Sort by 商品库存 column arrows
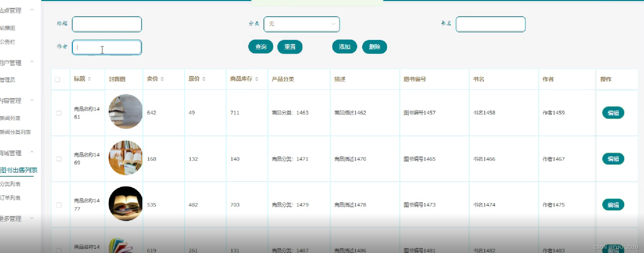644x253 pixels. click(x=257, y=79)
